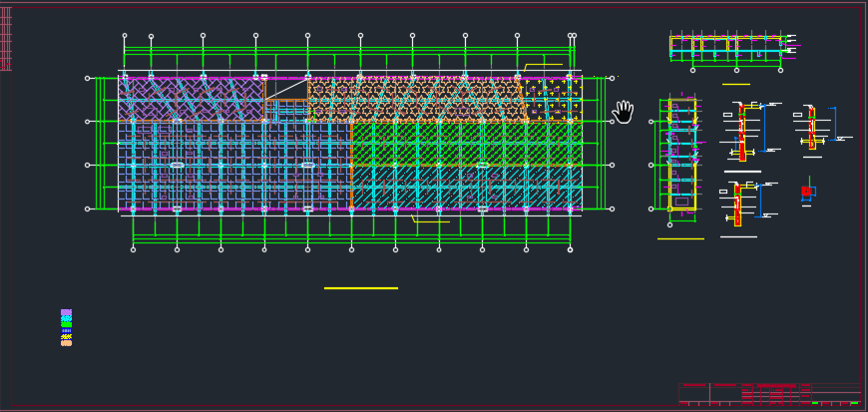The height and width of the screenshot is (412, 868).
Task: Select the cyan hatch legend swatch
Action: click(x=66, y=318)
